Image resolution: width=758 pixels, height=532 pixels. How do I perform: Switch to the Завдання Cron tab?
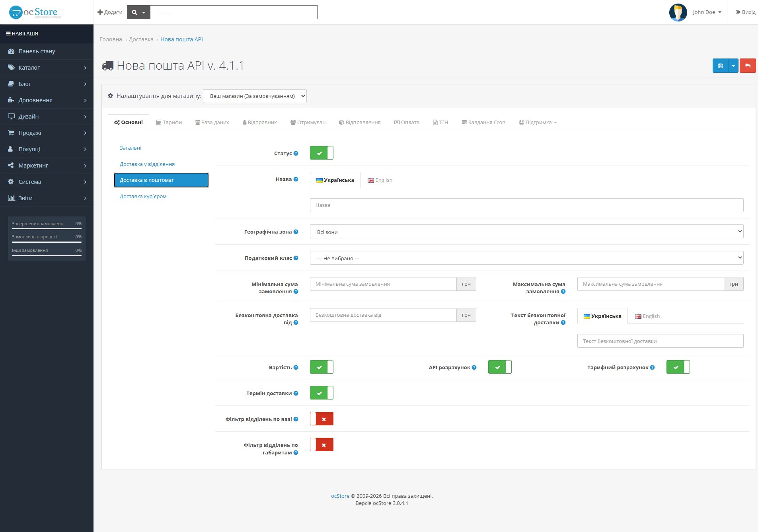[x=483, y=122]
